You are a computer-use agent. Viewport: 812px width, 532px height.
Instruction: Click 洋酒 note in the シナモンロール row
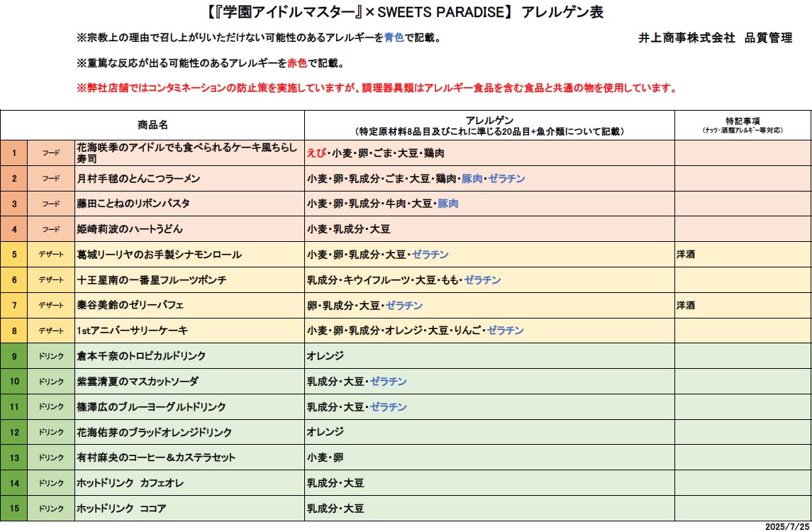coord(686,255)
